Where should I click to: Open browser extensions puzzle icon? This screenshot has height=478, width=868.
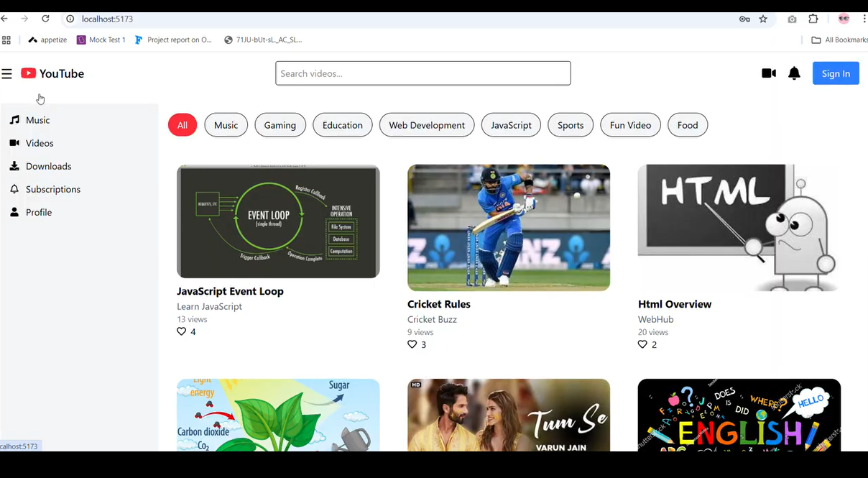[x=813, y=19]
